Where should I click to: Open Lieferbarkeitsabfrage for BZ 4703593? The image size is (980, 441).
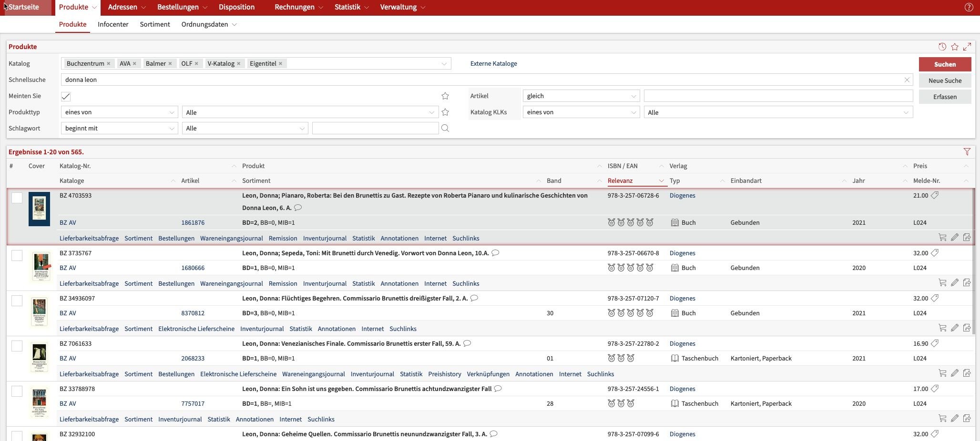tap(89, 238)
